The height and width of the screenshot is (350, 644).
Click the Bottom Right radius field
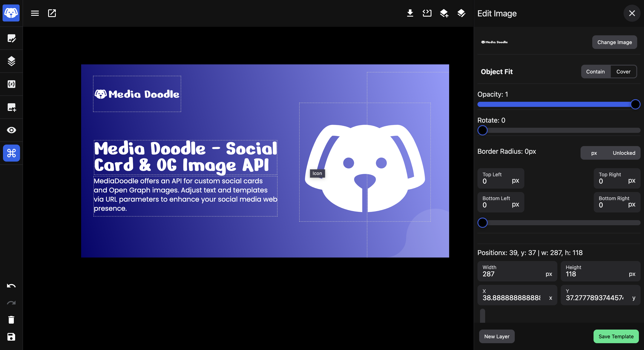click(x=617, y=202)
